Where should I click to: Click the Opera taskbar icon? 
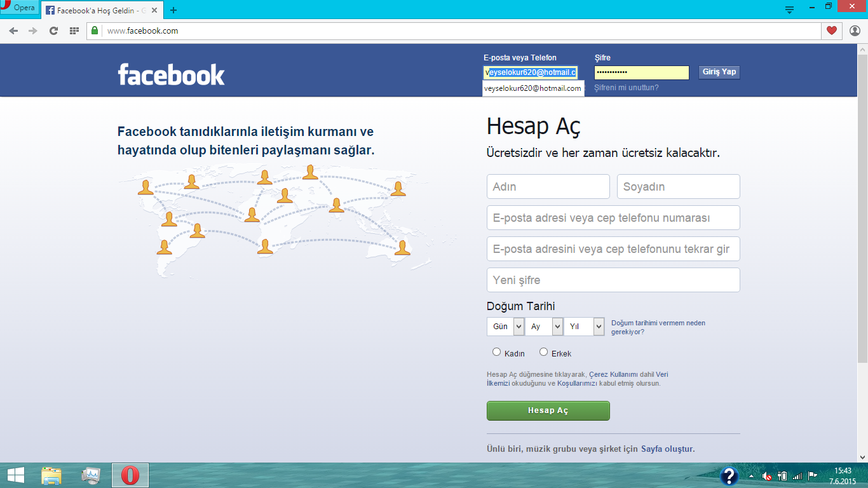(x=130, y=475)
